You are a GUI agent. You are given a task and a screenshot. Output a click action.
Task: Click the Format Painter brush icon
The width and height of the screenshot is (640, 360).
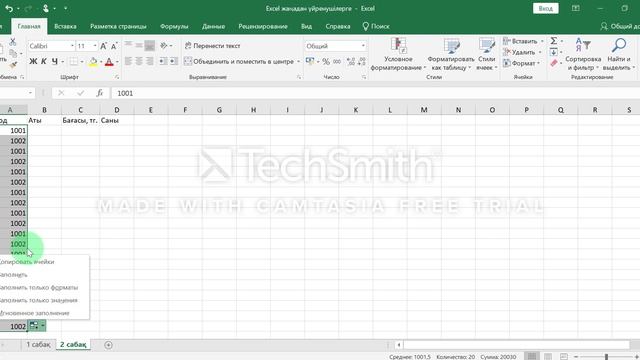tap(13, 64)
